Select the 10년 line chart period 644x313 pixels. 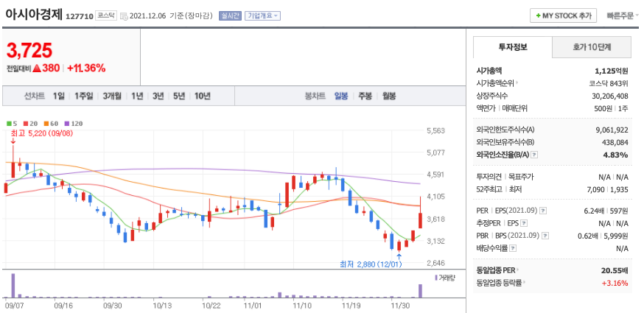coord(203,96)
